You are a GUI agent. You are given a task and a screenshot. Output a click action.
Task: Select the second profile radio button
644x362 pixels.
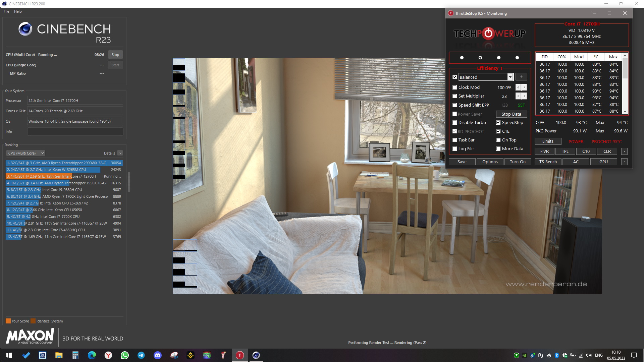coord(480,58)
